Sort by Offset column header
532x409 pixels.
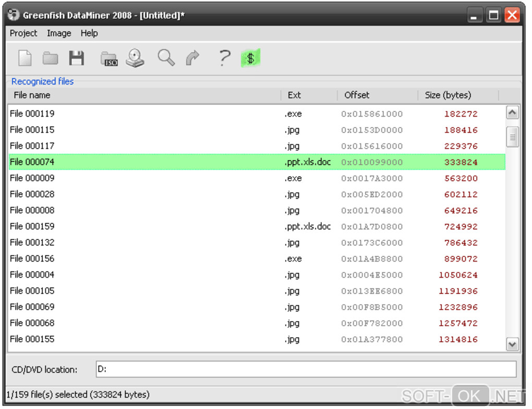point(378,95)
